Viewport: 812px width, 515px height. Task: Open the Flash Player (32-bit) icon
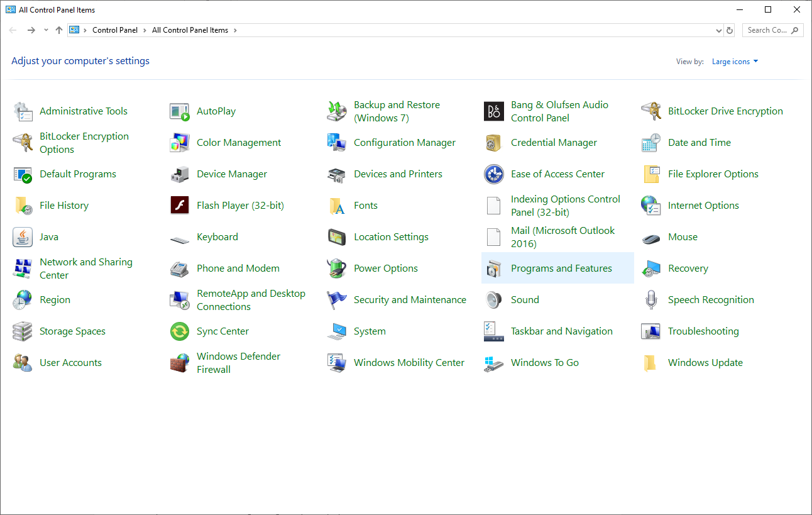[x=180, y=206]
